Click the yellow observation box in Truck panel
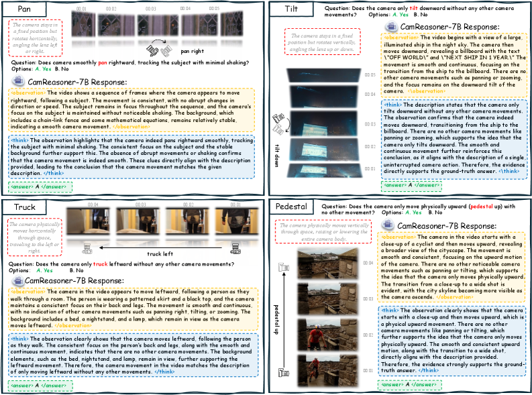Viewport: 532px width, 395px height. [x=133, y=308]
